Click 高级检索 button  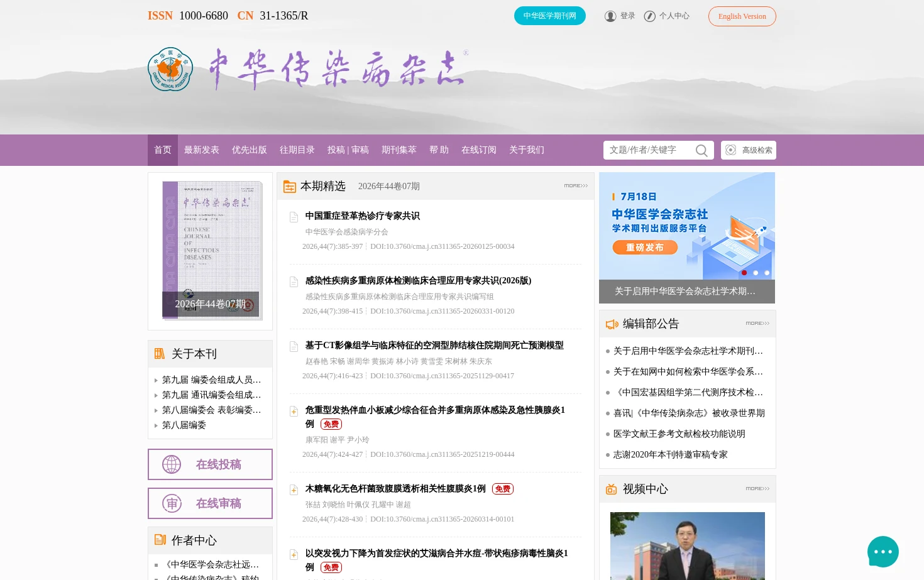coord(749,150)
